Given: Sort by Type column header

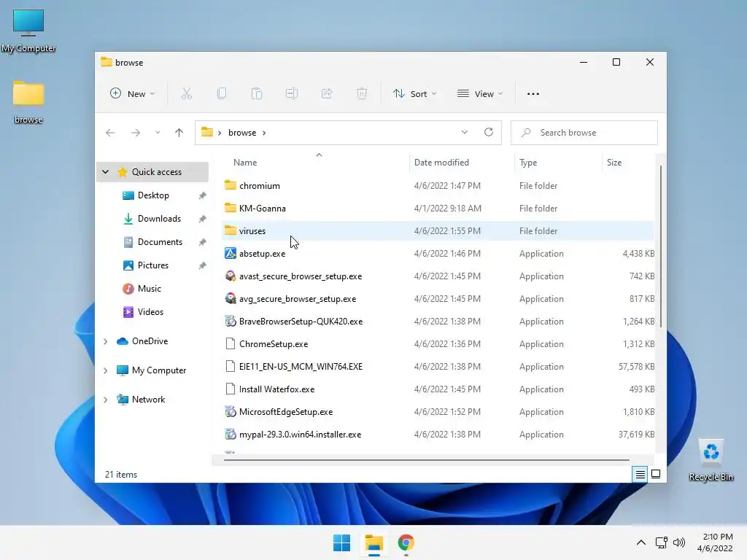Looking at the screenshot, I should pos(558,163).
